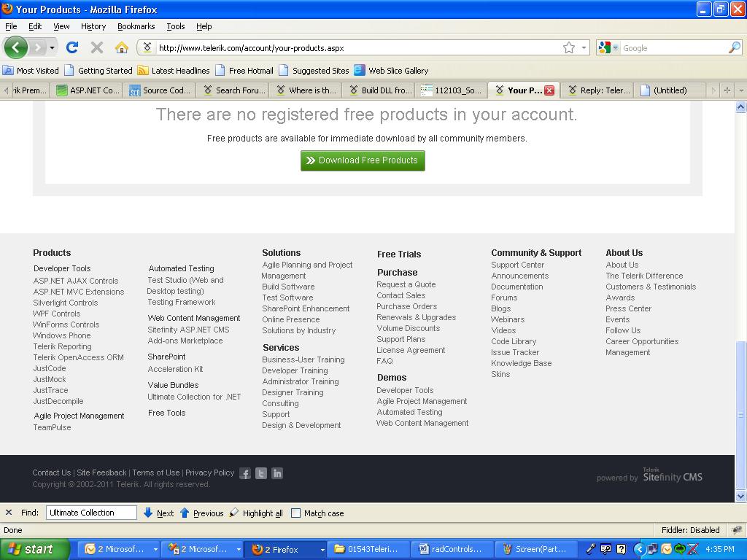
Task: Click the page vertical scrollbar thumb
Action: click(x=741, y=415)
